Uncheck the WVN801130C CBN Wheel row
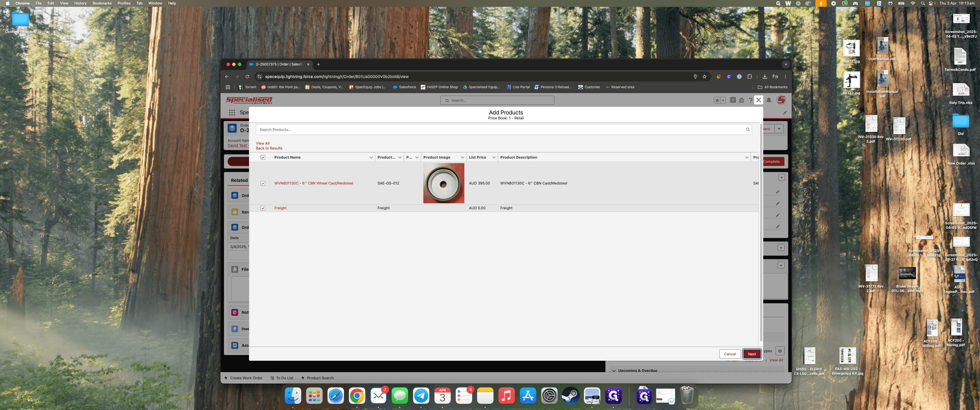This screenshot has height=410, width=980. coord(263,183)
